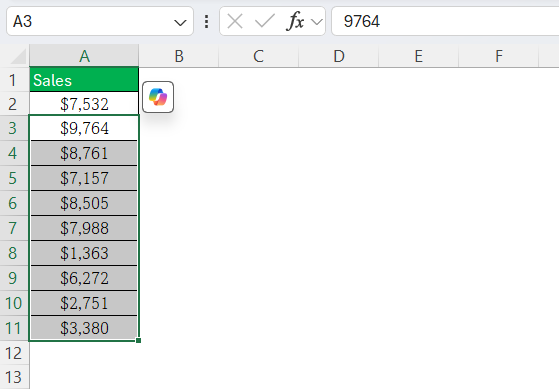559x389 pixels.
Task: Select the cell showing $9,764
Action: coord(84,128)
